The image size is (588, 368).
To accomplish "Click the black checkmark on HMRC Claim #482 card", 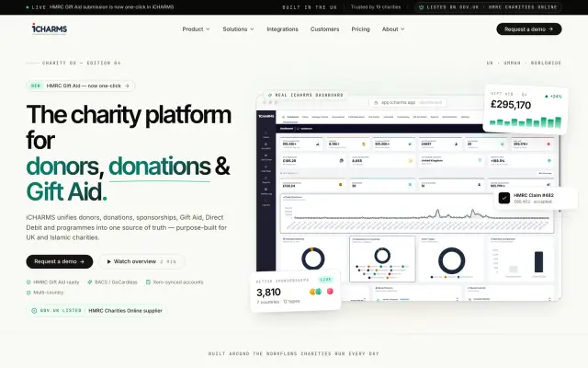I will pos(504,198).
